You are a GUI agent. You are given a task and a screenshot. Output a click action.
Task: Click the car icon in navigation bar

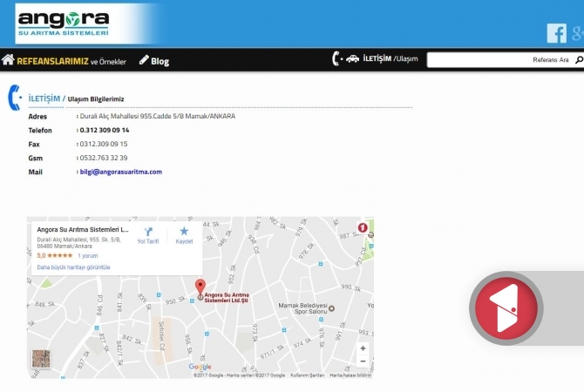352,58
